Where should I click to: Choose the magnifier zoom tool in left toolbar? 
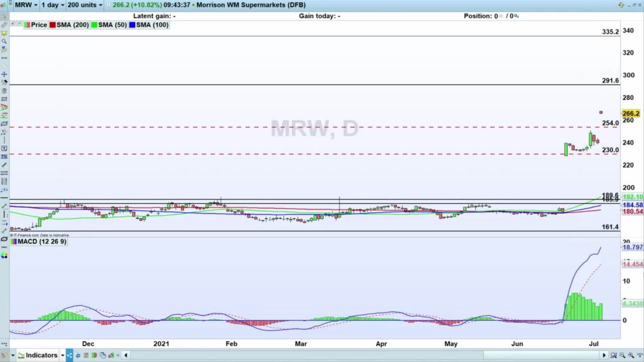coord(4,41)
